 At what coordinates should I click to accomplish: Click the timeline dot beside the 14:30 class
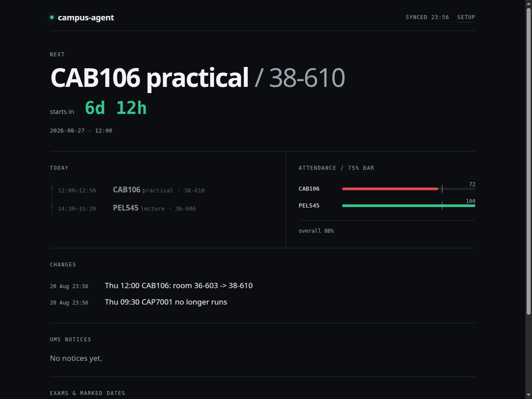(52, 206)
